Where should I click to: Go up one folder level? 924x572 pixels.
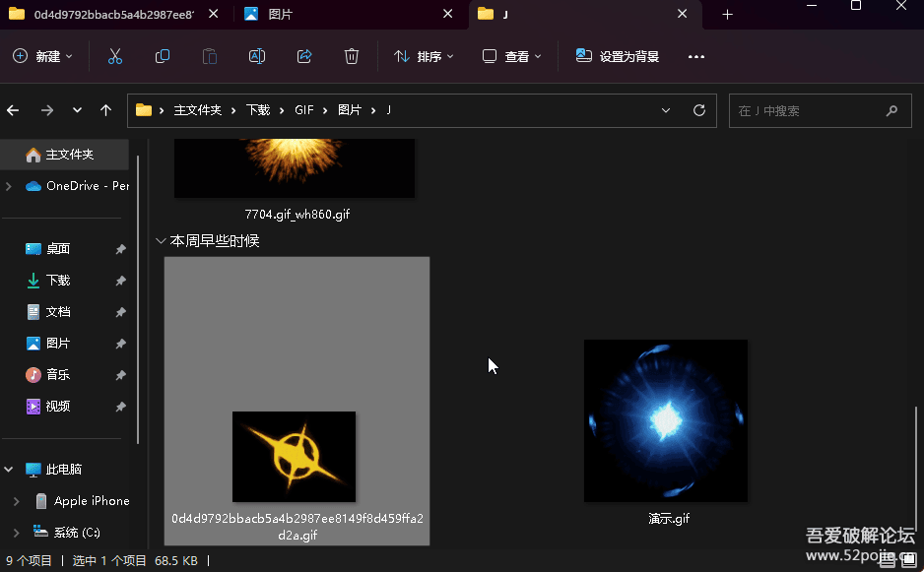[106, 110]
